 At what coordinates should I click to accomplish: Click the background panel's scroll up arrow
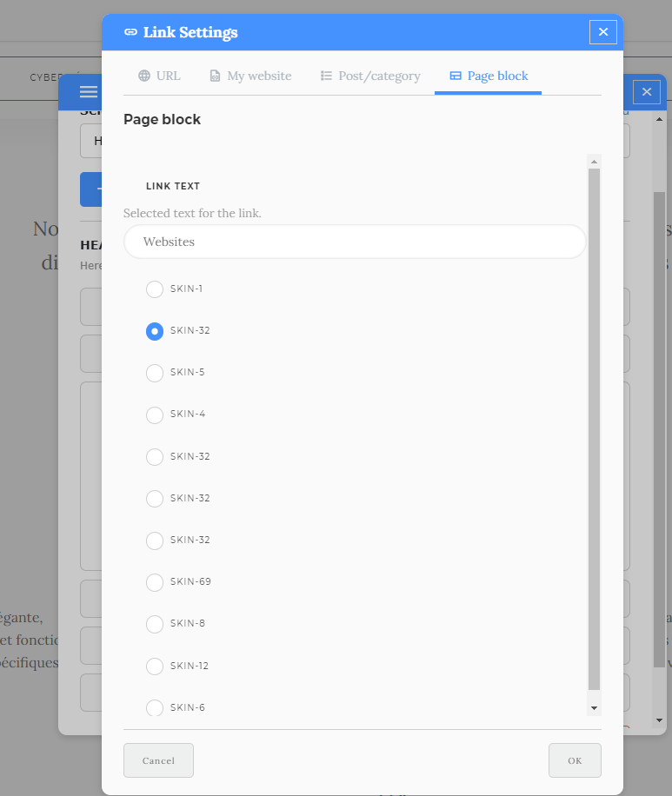(659, 119)
